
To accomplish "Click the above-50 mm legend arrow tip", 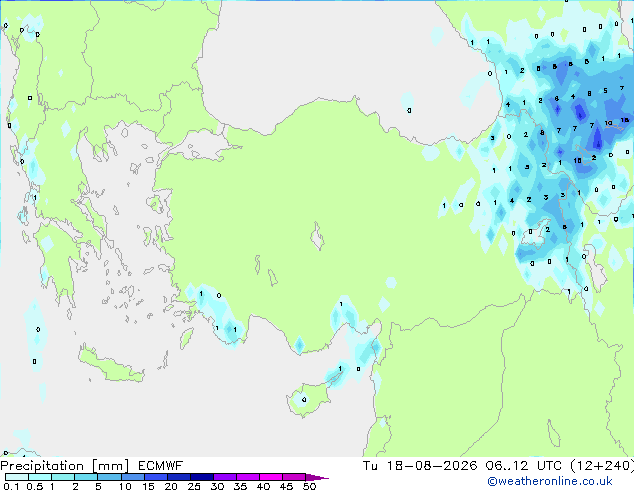I will click(317, 477).
